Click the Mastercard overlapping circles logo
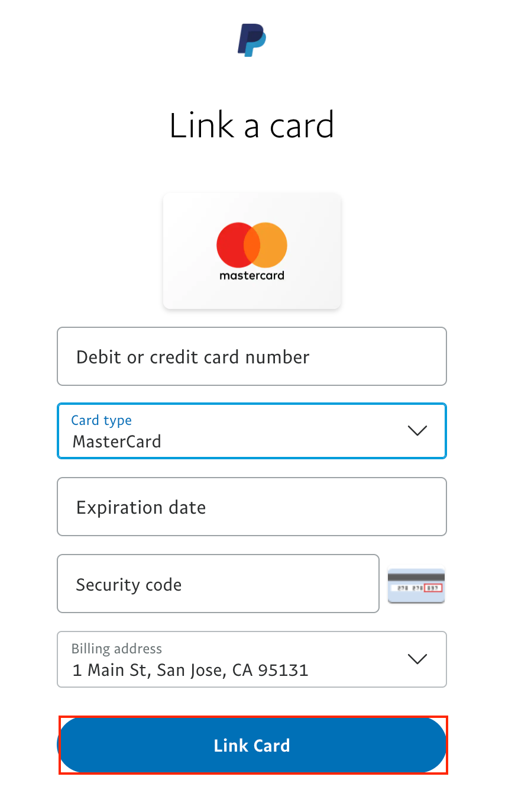 pyautogui.click(x=252, y=244)
